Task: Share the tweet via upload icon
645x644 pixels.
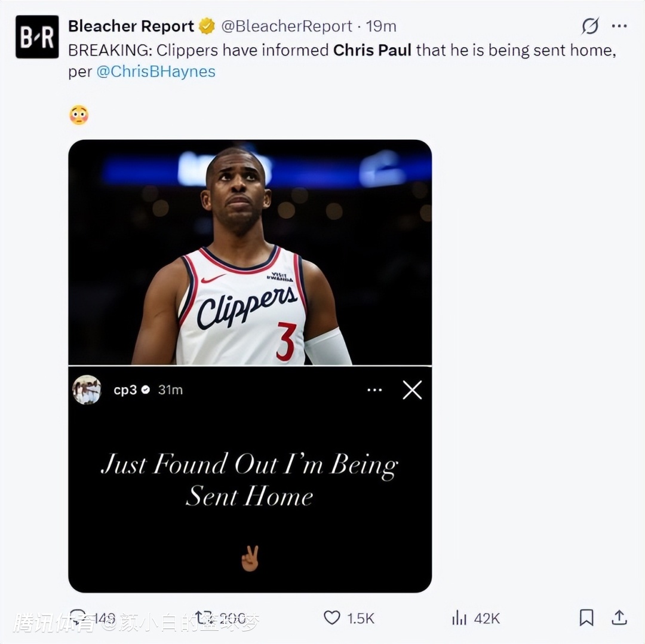Action: 619,617
